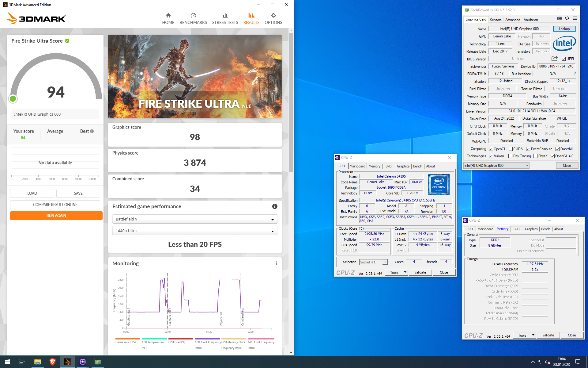588x368 pixels.
Task: Refresh GPU-Z data with the refresh icon
Action: click(x=567, y=18)
